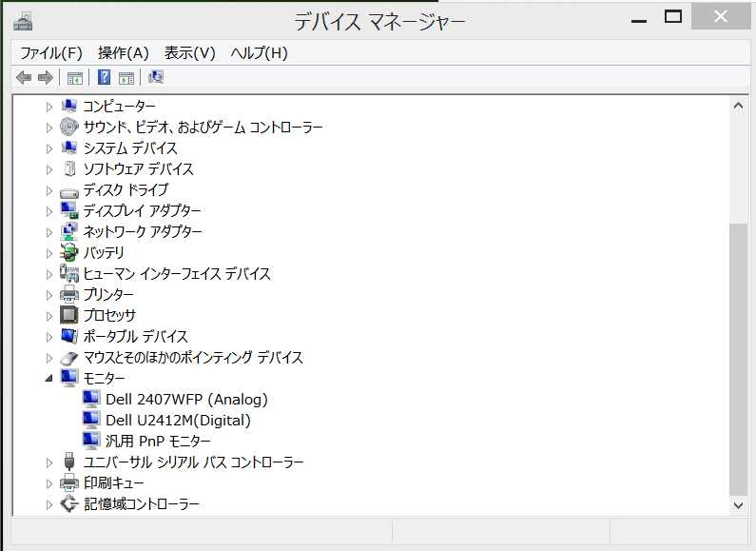Open the 表示(V) menu
This screenshot has width=756, height=551.
(190, 52)
